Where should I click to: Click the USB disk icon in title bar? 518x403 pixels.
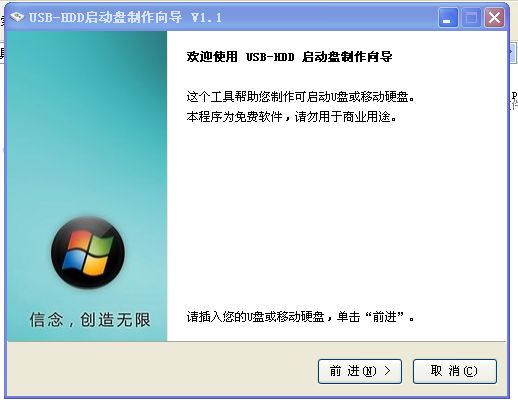[x=17, y=17]
